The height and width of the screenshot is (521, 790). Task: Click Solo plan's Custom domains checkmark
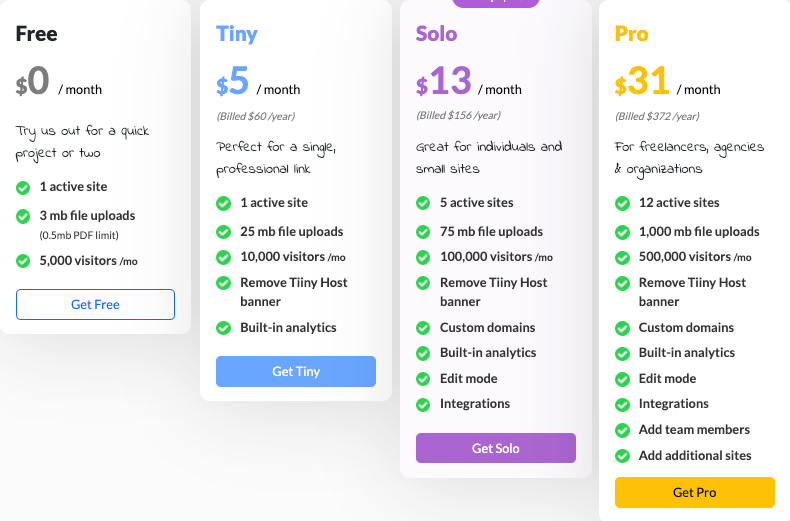[423, 329]
